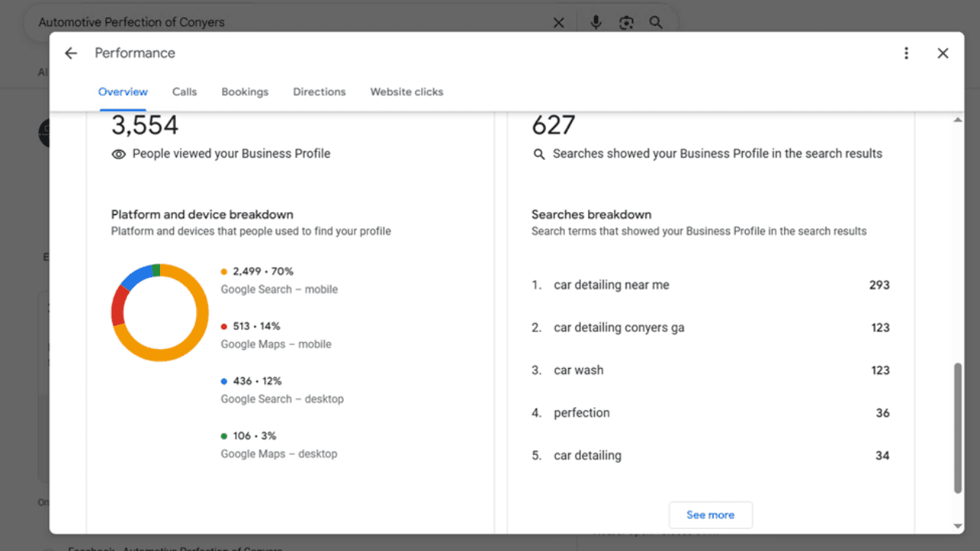This screenshot has height=551, width=980.
Task: Start voice search with microphone icon
Action: [x=596, y=22]
